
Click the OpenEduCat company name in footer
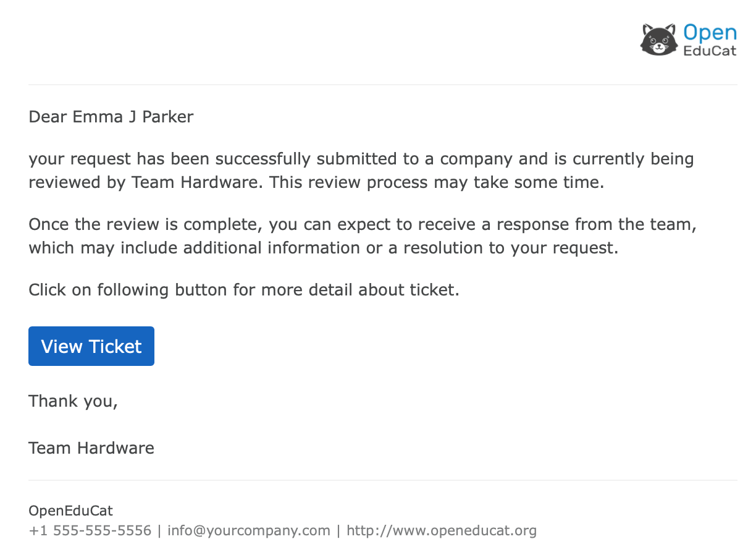click(x=70, y=511)
